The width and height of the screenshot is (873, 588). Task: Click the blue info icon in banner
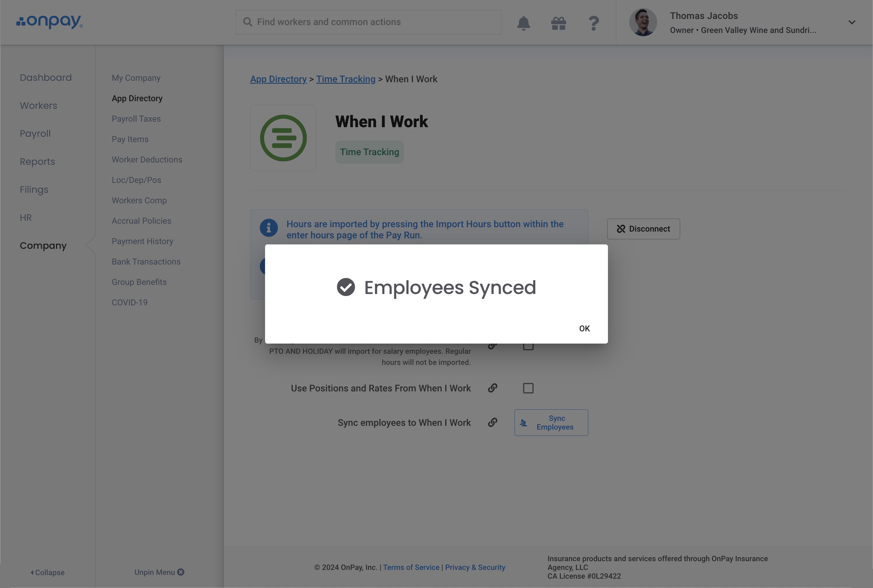pos(268,228)
